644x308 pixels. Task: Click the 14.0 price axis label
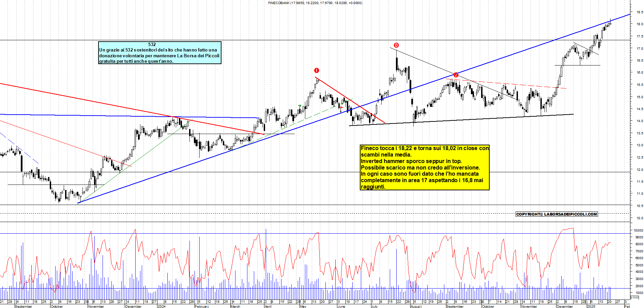tap(640, 121)
